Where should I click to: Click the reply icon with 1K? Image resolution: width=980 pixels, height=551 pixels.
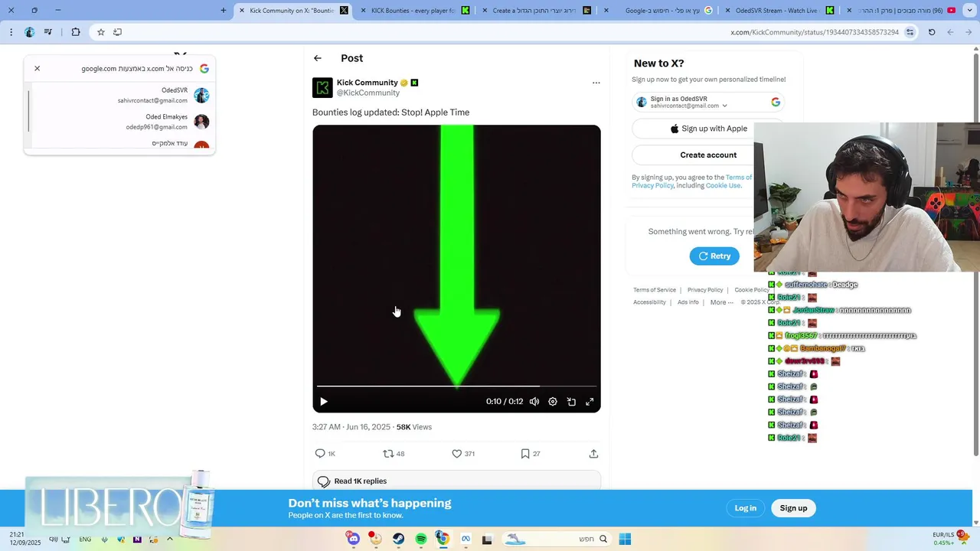point(325,454)
